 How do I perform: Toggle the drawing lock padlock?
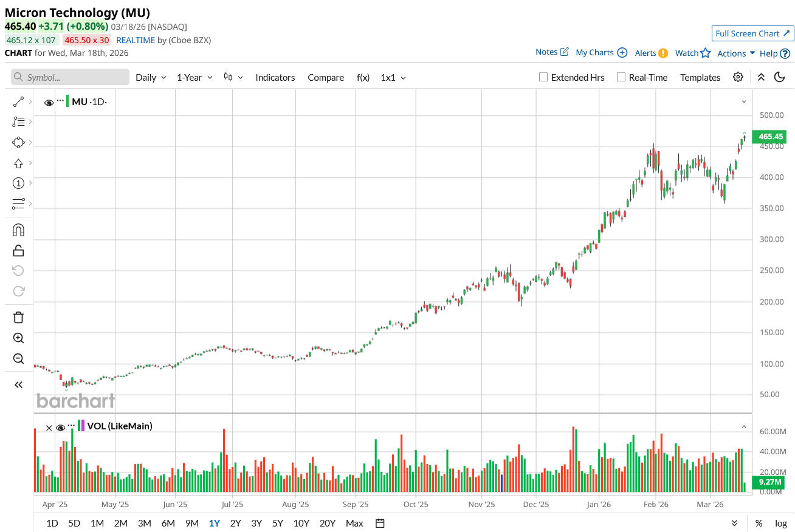coord(18,250)
